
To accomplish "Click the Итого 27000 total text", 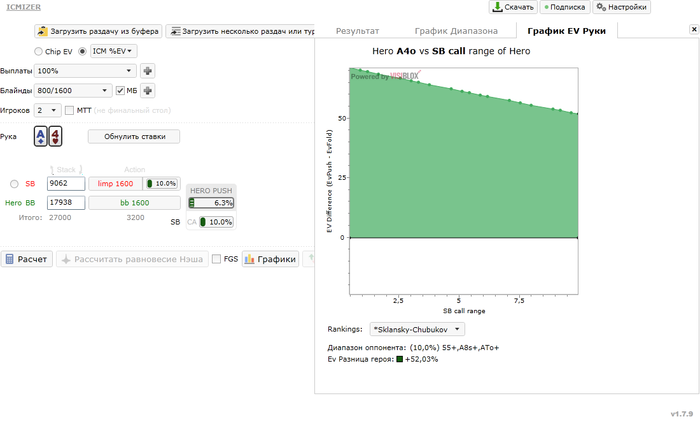I will 45,217.
